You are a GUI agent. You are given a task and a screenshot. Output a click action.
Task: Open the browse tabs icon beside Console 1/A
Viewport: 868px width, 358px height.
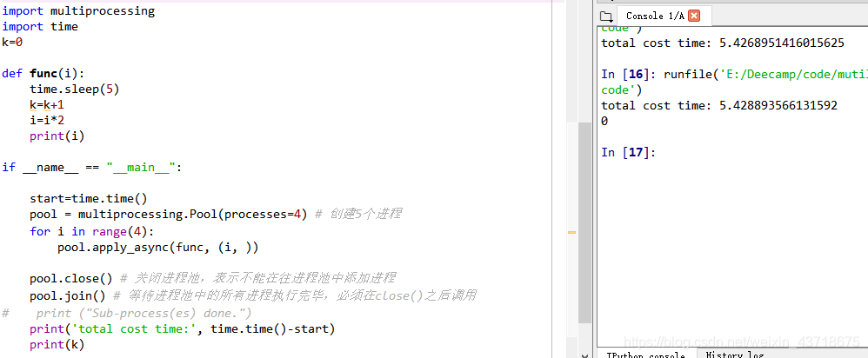(x=606, y=16)
